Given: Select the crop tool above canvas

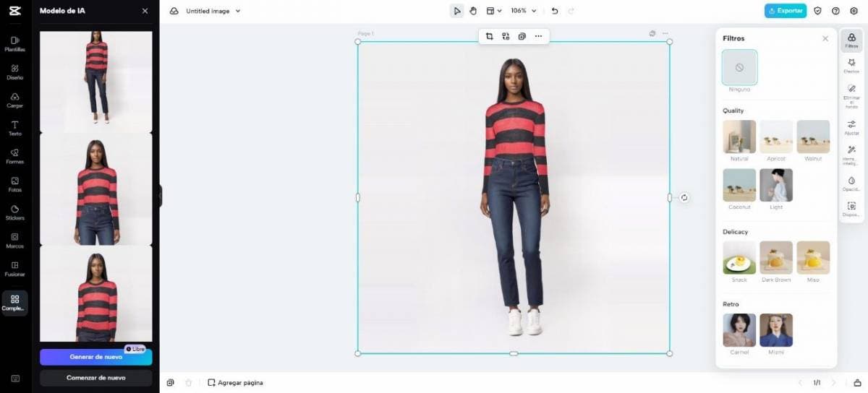Looking at the screenshot, I should tap(489, 36).
